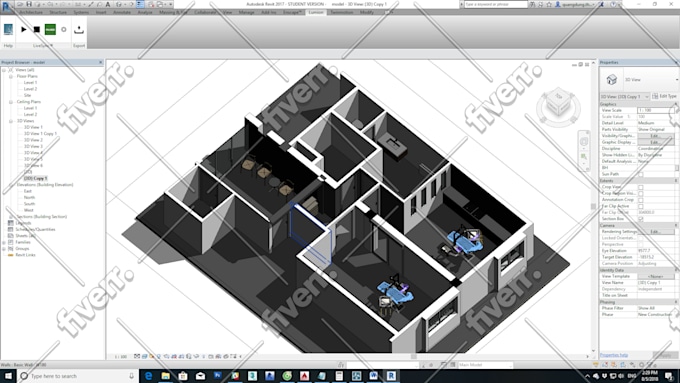Click the Edit Type button

[x=664, y=96]
